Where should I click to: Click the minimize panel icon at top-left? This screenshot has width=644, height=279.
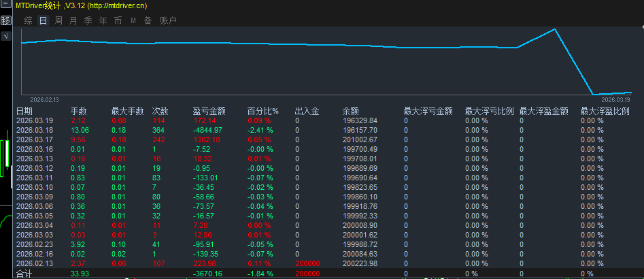click(5, 5)
